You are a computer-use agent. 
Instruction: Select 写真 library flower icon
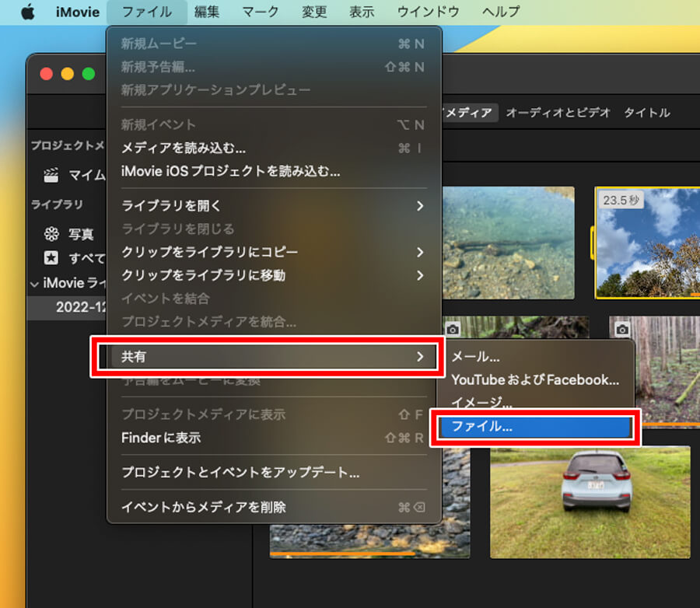point(51,233)
